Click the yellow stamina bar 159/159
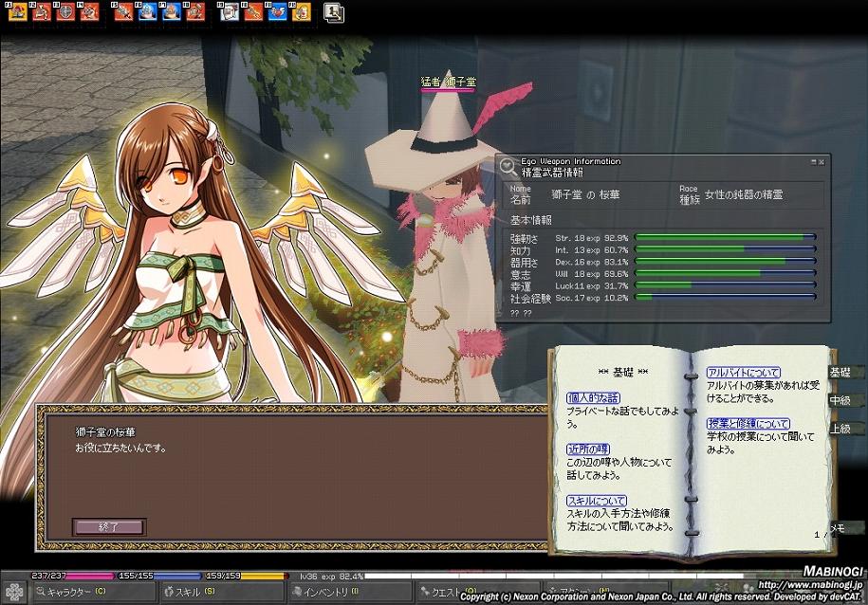 [x=247, y=576]
